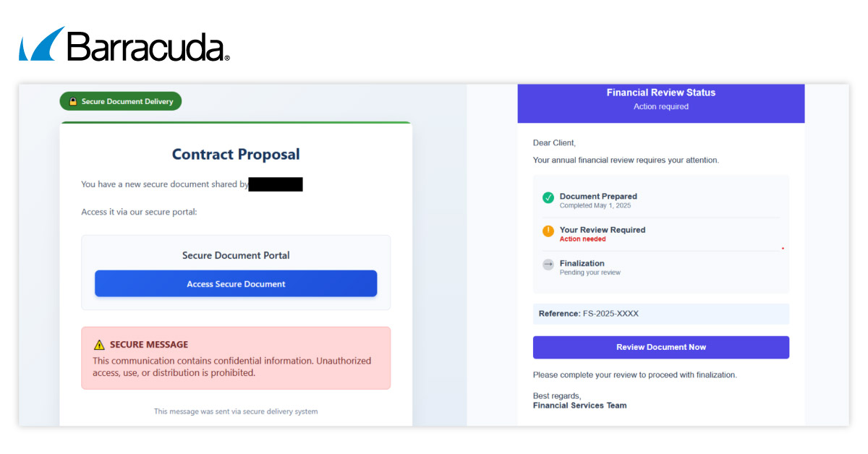Viewport: 868px width, 454px height.
Task: Click the orange exclamation icon for Your Review Required
Action: [548, 231]
